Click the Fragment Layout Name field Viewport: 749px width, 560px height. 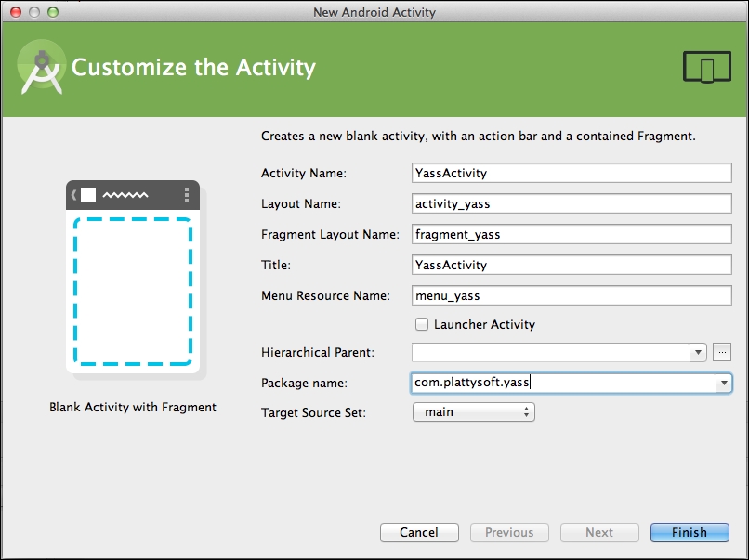click(572, 234)
